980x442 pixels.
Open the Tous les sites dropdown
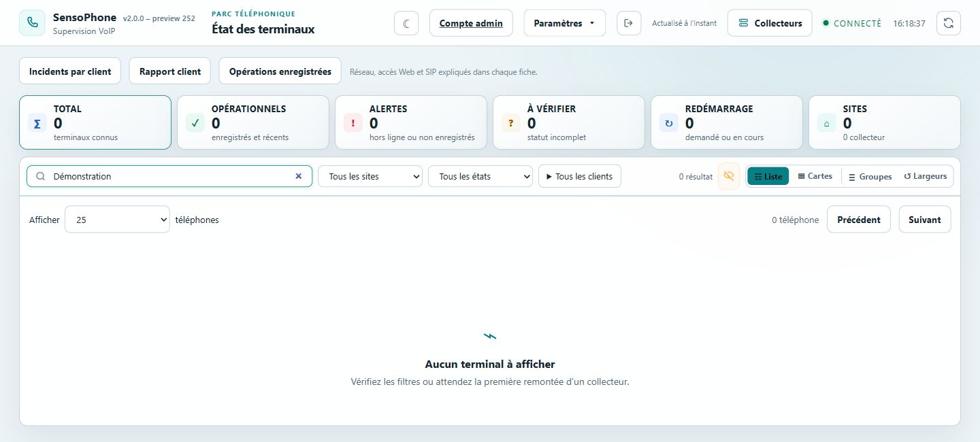(x=370, y=176)
